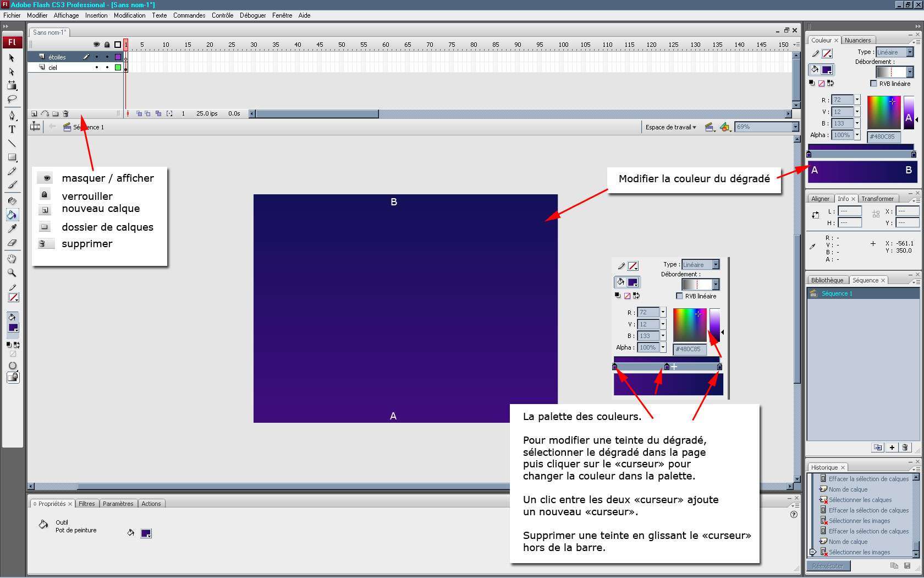Switch to the Bibliothèque tab
924x578 pixels.
[x=827, y=280]
